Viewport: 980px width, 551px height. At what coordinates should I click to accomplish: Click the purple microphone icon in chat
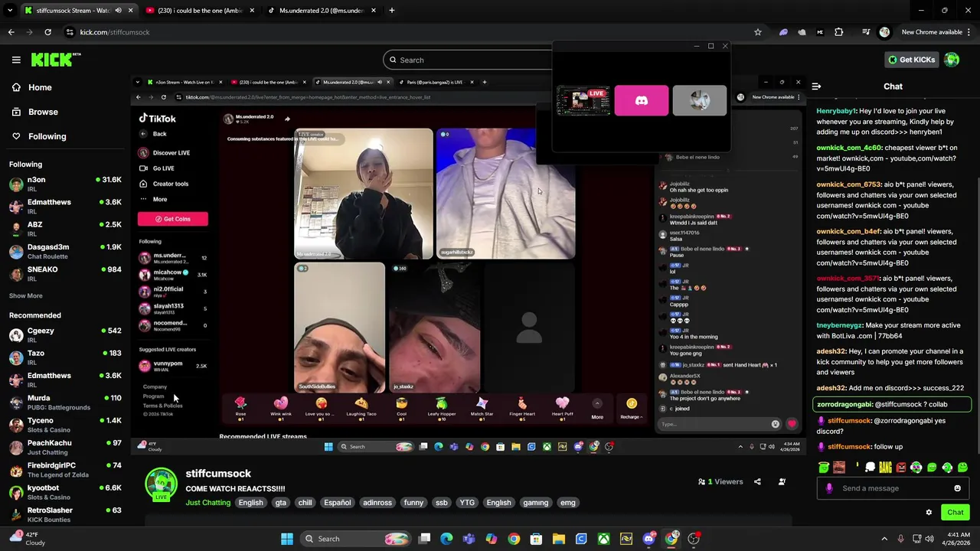828,488
